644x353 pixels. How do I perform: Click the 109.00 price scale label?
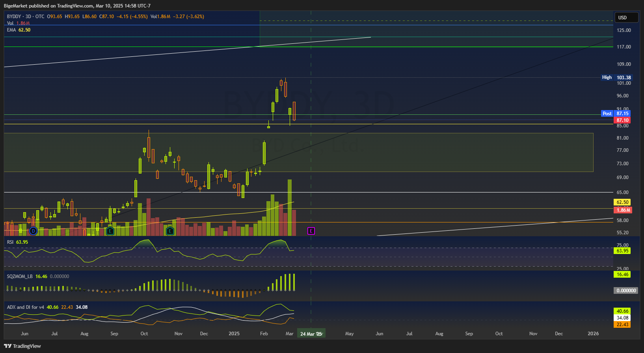pyautogui.click(x=624, y=64)
